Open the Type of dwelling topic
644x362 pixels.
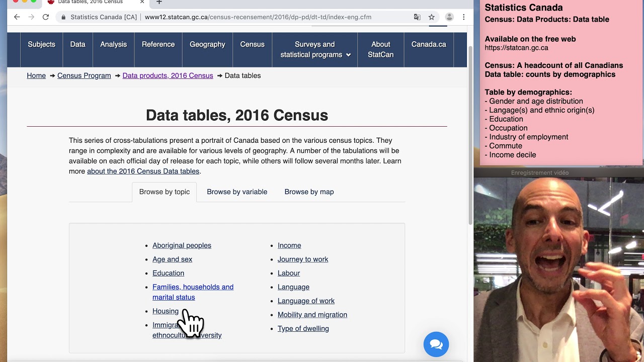(303, 329)
